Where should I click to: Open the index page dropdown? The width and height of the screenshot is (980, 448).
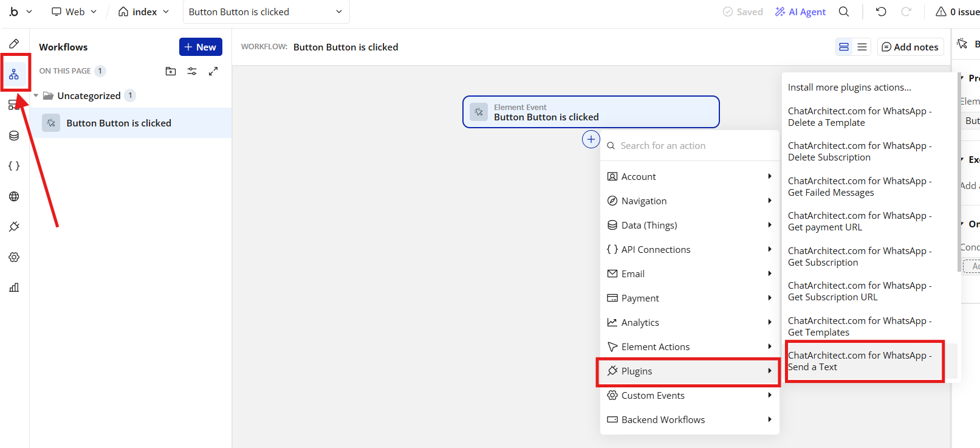click(x=144, y=12)
